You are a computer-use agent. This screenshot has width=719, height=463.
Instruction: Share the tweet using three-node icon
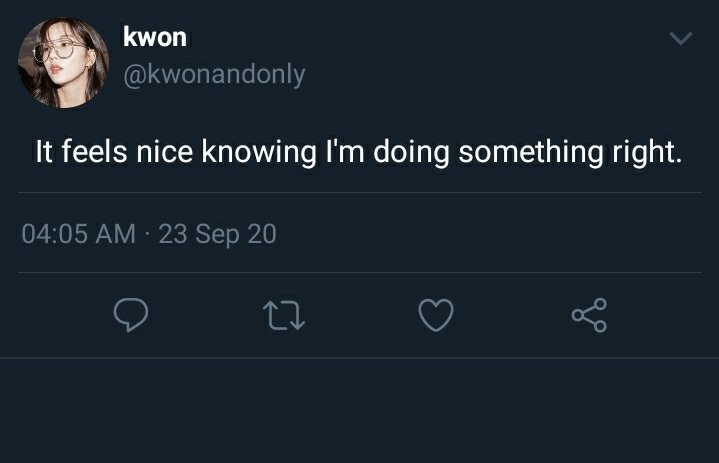tap(589, 315)
